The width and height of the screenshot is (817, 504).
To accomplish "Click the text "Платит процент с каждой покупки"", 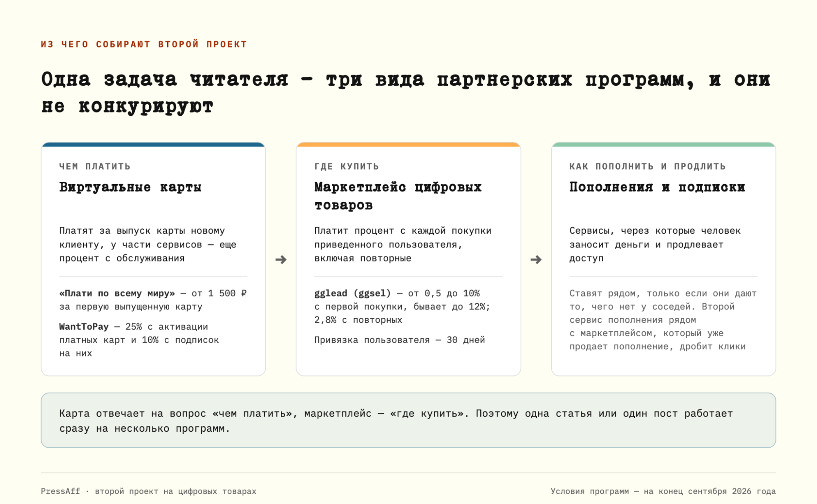I will 403,231.
